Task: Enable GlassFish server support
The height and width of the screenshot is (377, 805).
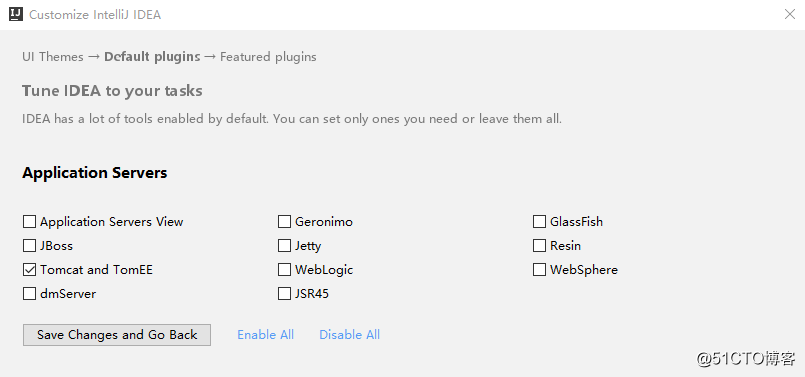Action: (539, 222)
